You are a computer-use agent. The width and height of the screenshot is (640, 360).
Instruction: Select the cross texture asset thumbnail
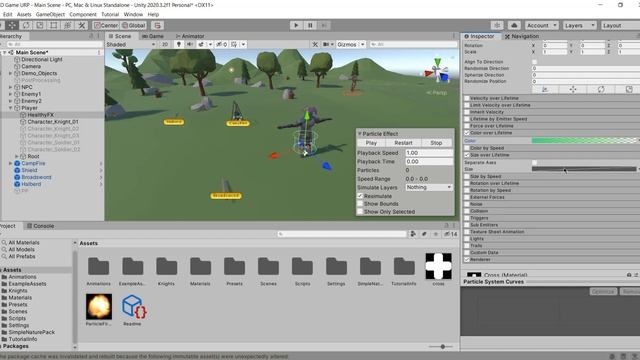click(438, 266)
